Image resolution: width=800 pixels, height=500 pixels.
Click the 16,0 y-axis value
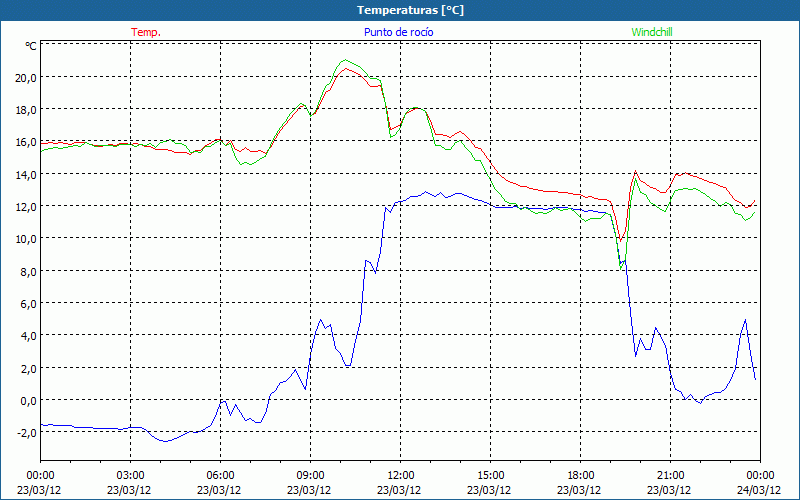click(26, 142)
